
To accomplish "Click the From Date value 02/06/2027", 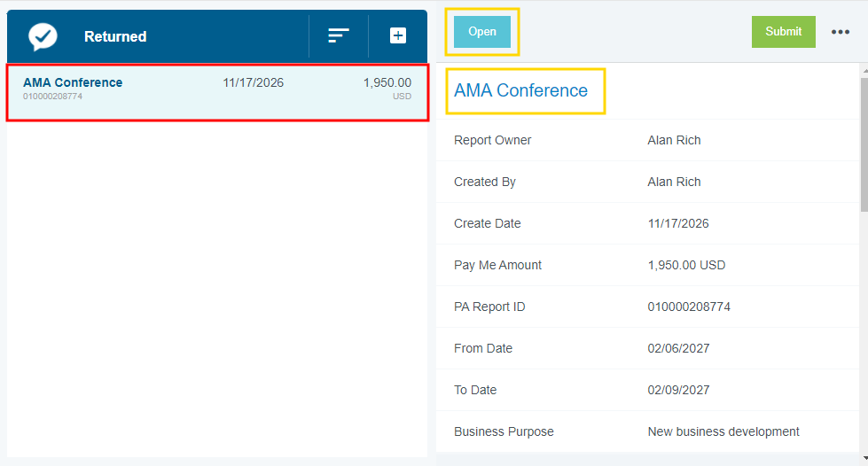I will pyautogui.click(x=678, y=348).
